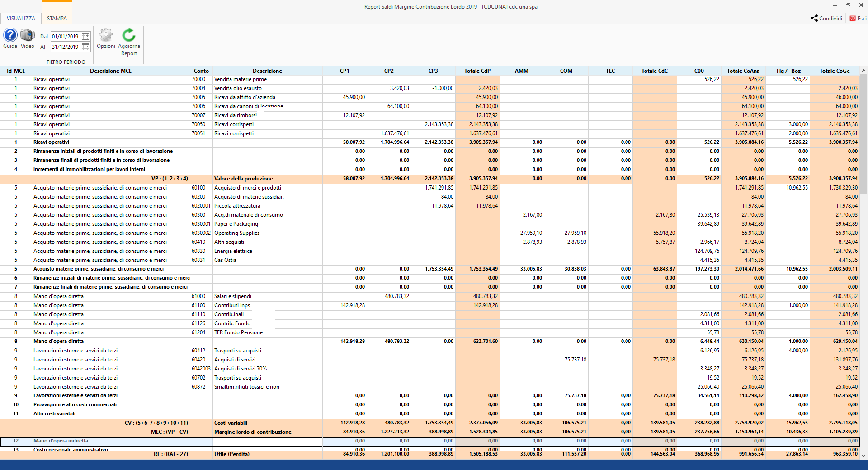This screenshot has width=868, height=470.
Task: Click the Totale CdP column header
Action: tap(477, 71)
